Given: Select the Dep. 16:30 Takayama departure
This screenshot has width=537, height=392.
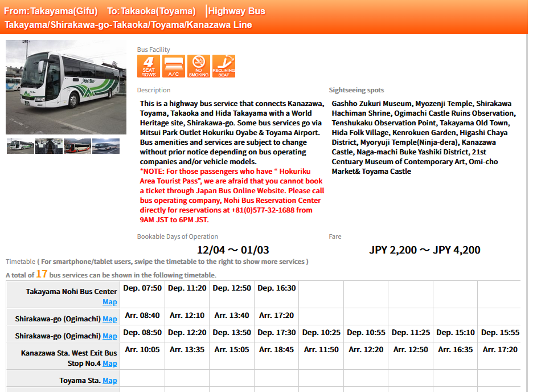Looking at the screenshot, I should click(276, 288).
